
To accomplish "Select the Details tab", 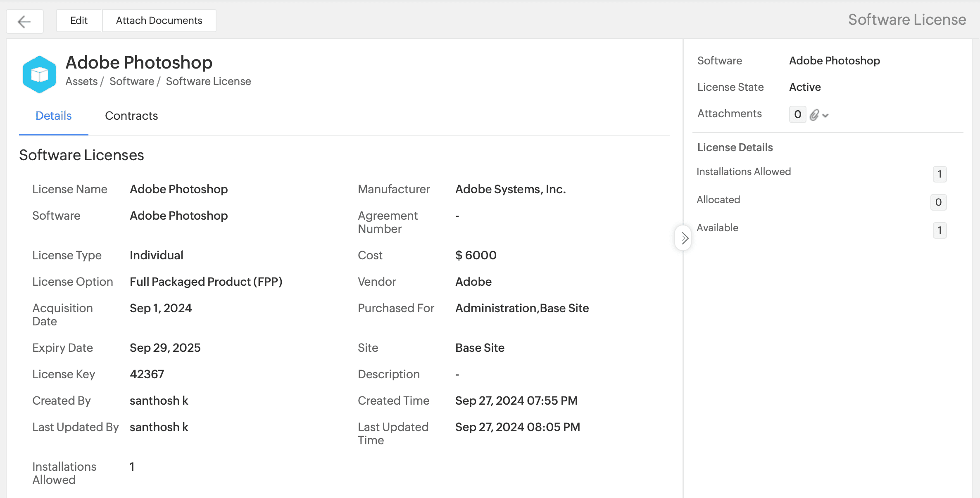I will pos(54,116).
